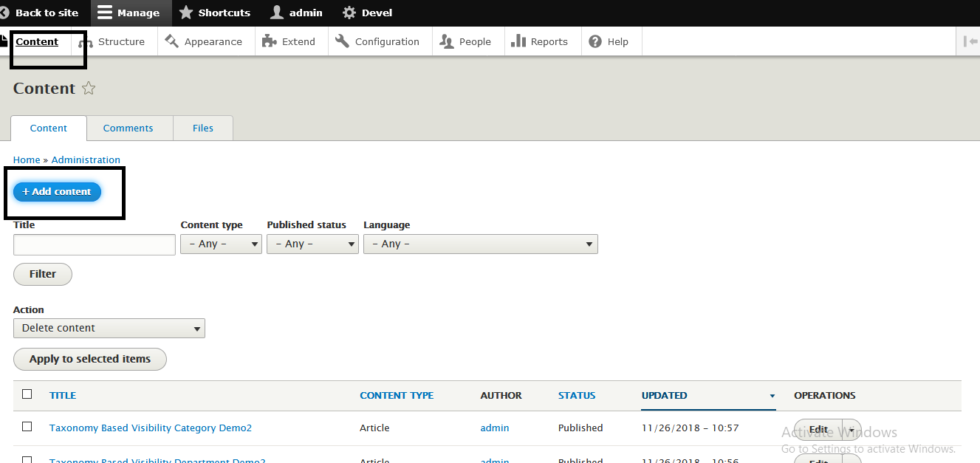This screenshot has width=980, height=463.
Task: Switch to the Files tab
Action: point(203,128)
